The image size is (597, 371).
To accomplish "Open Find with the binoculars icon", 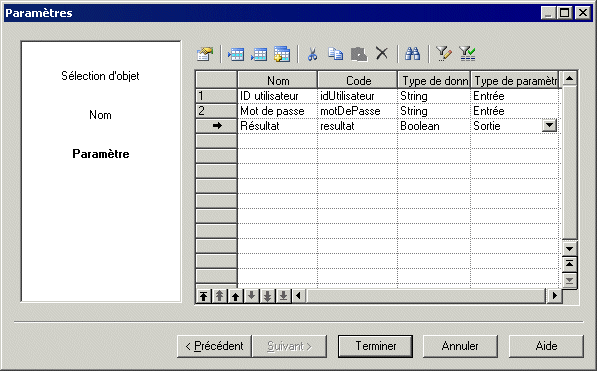I will pyautogui.click(x=412, y=54).
